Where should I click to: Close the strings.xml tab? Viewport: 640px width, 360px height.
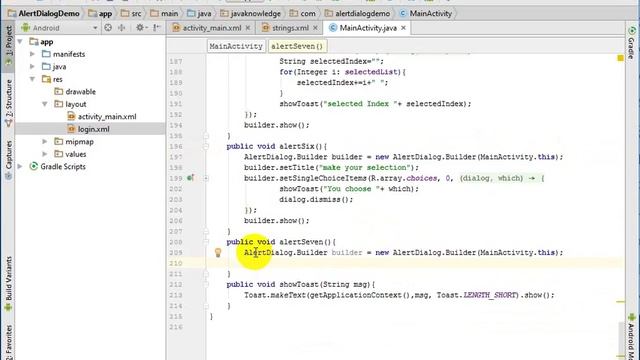[x=315, y=28]
